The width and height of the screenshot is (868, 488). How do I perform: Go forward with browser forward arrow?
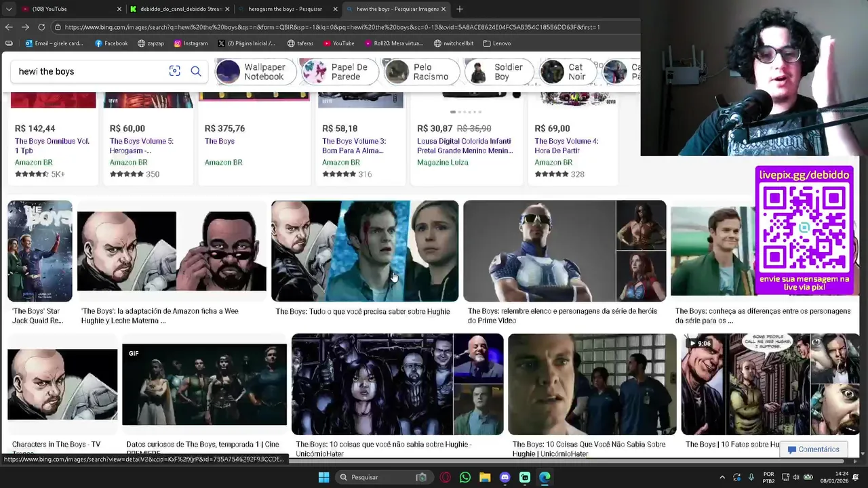pyautogui.click(x=25, y=27)
